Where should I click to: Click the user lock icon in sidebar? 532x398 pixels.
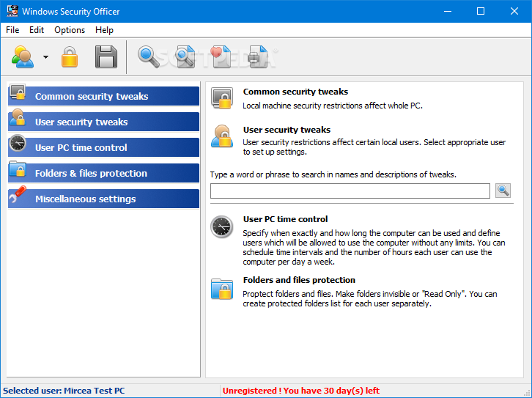coord(18,117)
